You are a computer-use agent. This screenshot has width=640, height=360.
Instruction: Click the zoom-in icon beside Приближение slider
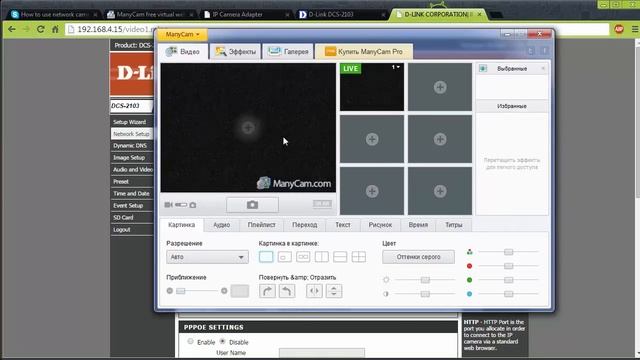tap(224, 291)
